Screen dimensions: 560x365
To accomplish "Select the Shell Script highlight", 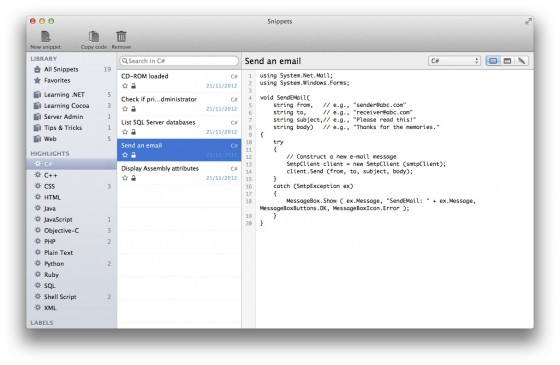I will click(x=72, y=297).
